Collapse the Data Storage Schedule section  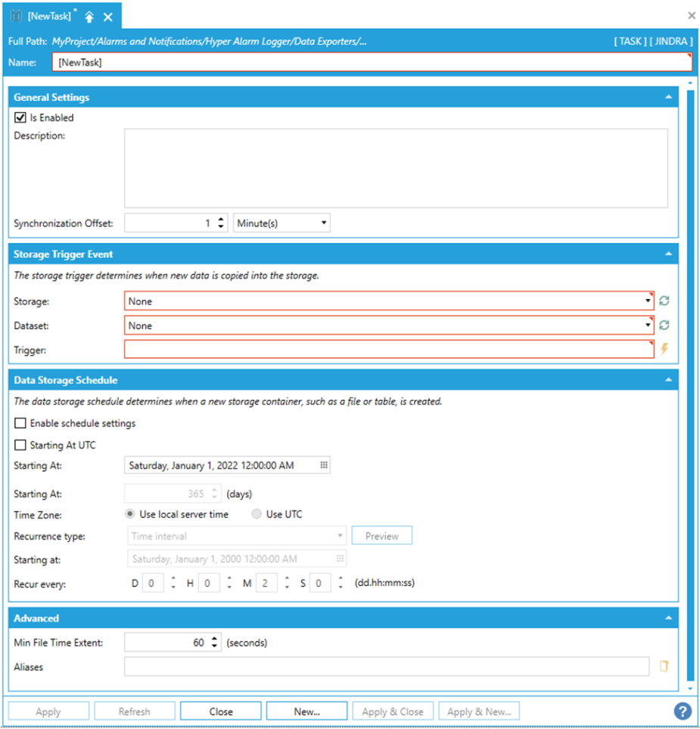point(668,380)
